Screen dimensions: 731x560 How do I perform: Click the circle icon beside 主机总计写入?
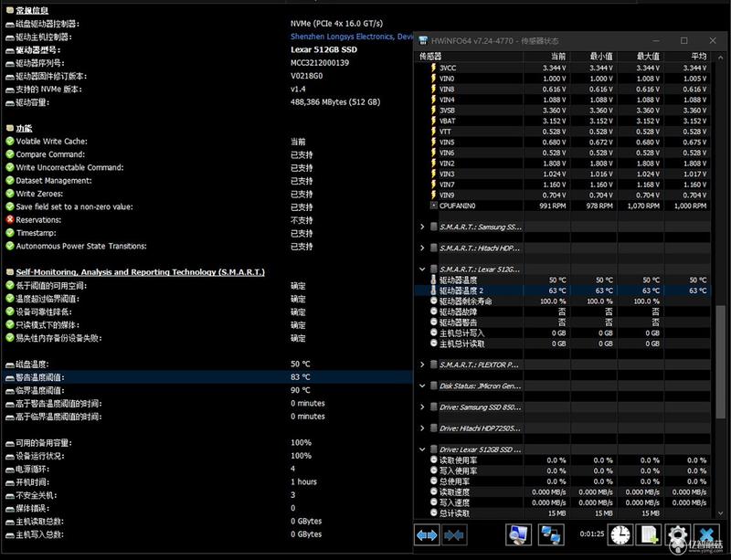tap(433, 333)
